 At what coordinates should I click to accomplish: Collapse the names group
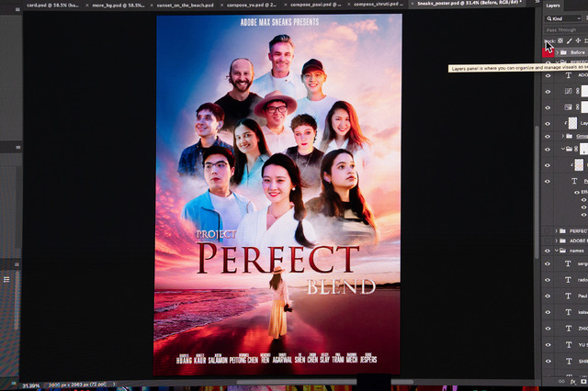tap(557, 251)
